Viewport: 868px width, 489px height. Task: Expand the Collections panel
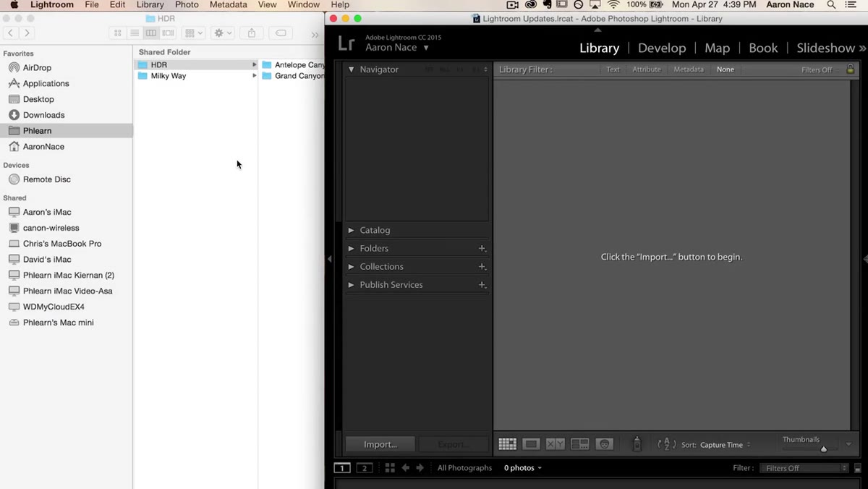coord(351,266)
